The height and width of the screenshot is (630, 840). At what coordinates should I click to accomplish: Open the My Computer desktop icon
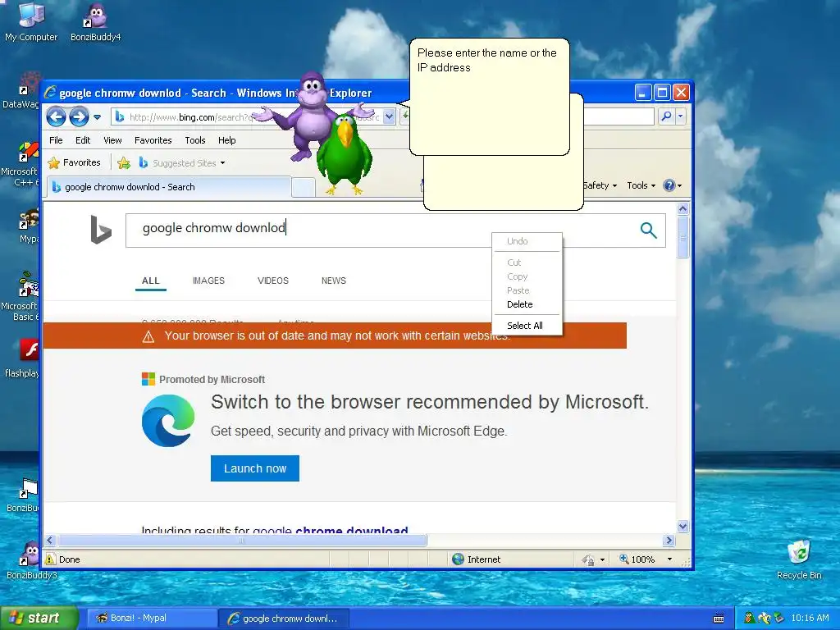click(31, 22)
